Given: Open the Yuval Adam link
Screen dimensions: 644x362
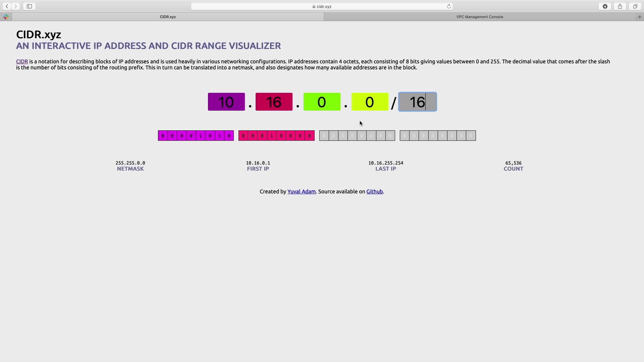Looking at the screenshot, I should (x=301, y=191).
